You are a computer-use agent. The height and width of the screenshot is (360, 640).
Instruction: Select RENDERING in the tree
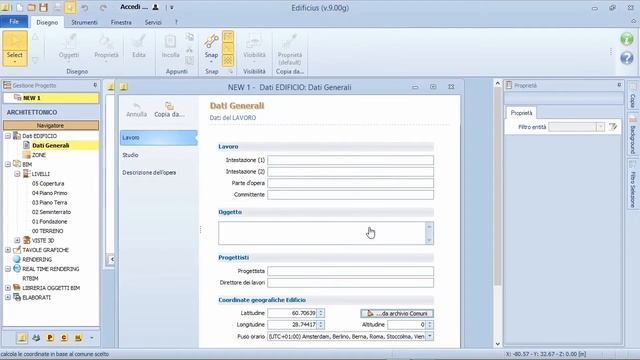tap(37, 260)
